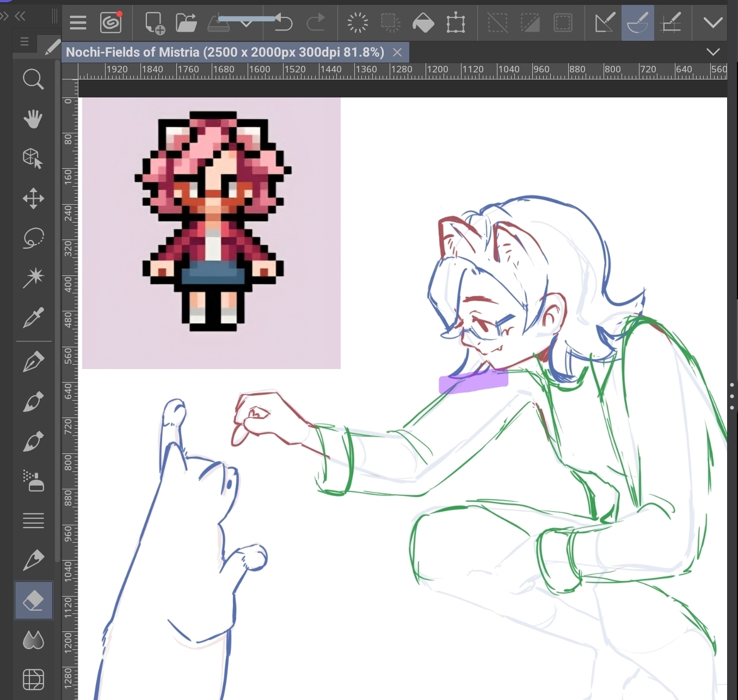Toggle Snap to Grid
The height and width of the screenshot is (700, 738).
671,23
